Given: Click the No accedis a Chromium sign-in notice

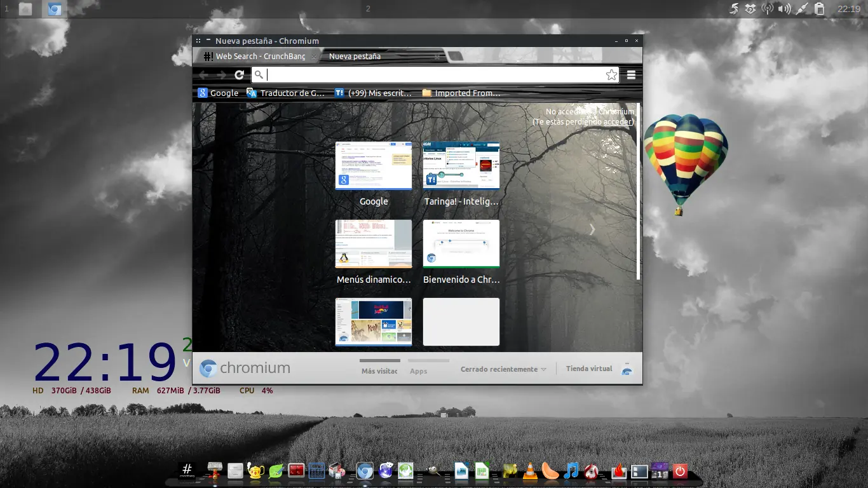Looking at the screenshot, I should click(583, 116).
